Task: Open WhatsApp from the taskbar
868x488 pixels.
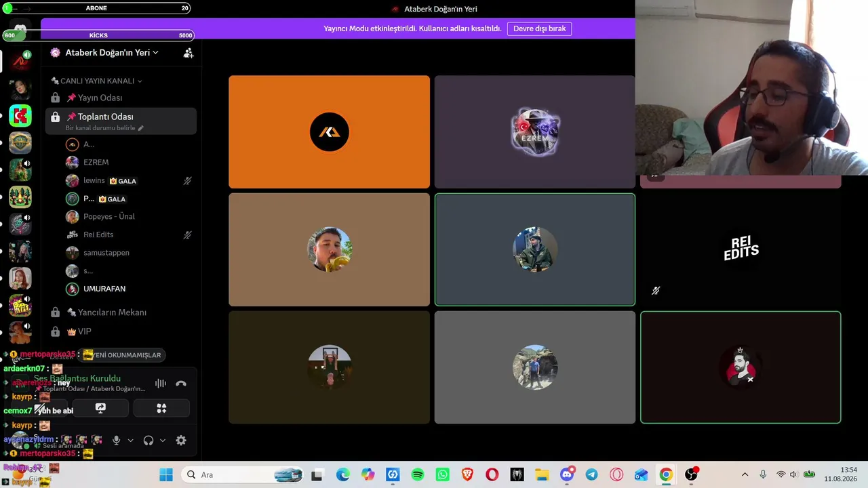Action: pyautogui.click(x=443, y=475)
